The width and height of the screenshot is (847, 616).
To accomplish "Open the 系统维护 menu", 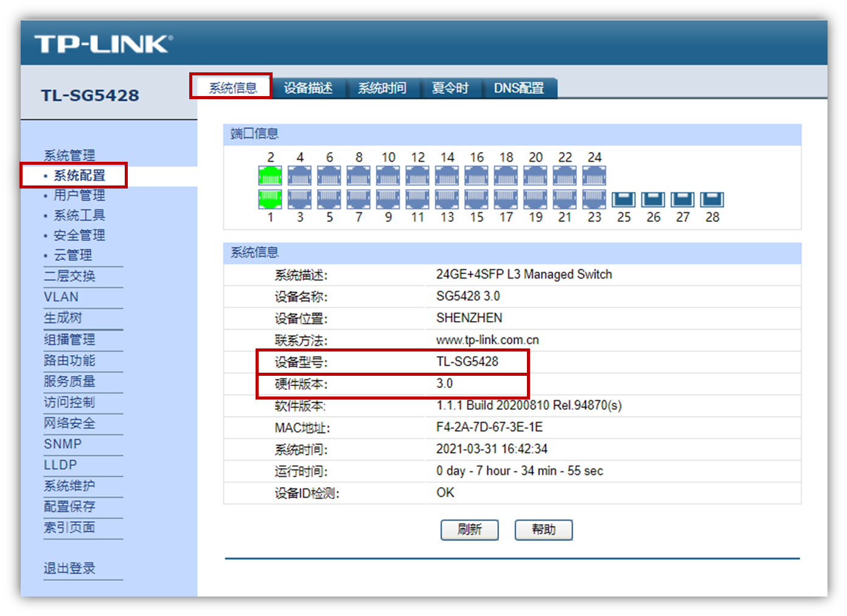I will pyautogui.click(x=69, y=486).
